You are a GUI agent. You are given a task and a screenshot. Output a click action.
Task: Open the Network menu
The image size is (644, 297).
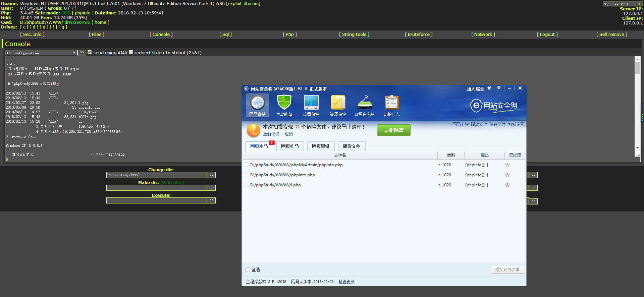483,34
